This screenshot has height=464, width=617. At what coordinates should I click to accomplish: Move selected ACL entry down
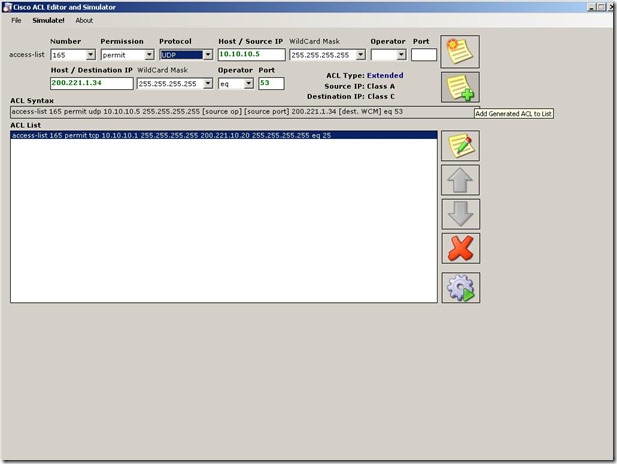pyautogui.click(x=460, y=214)
